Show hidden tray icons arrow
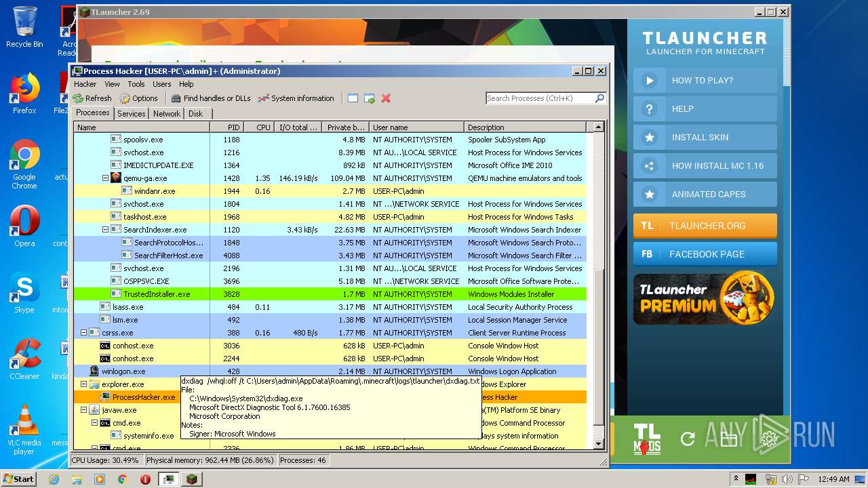 click(736, 479)
